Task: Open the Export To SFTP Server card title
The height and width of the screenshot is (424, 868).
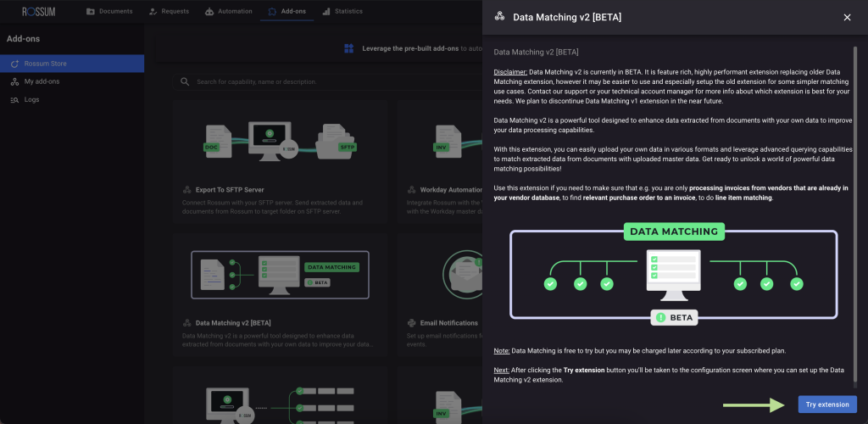Action: 230,189
